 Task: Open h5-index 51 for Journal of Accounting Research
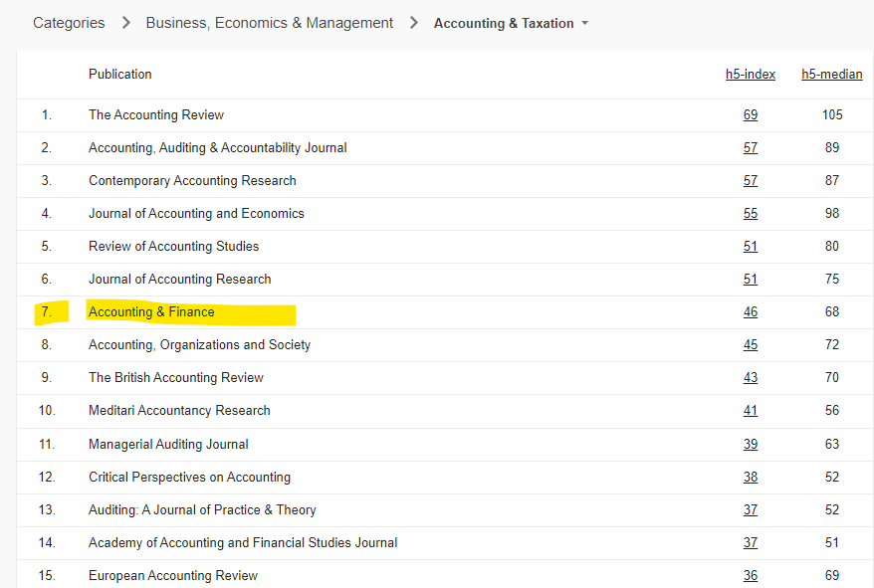click(x=751, y=280)
